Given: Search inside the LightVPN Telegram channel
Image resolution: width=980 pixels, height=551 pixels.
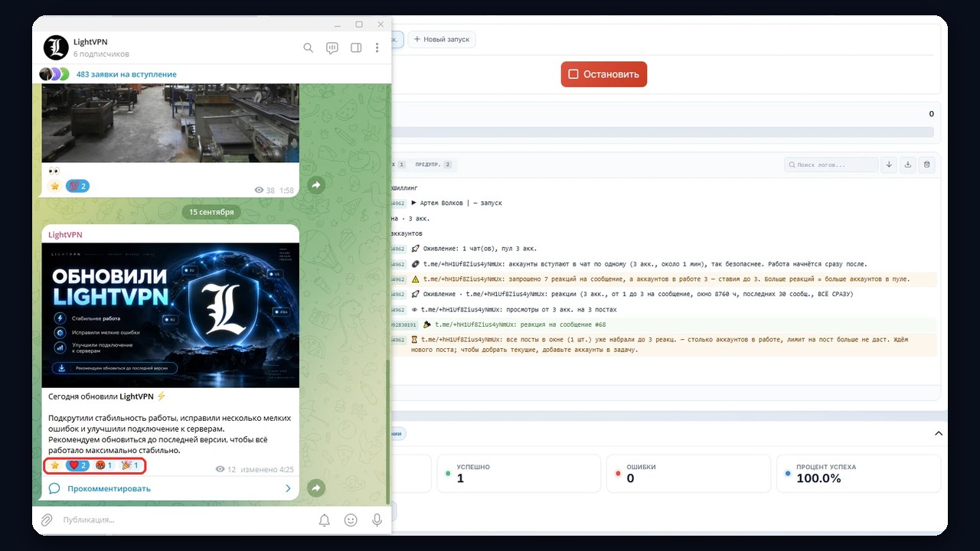Looking at the screenshot, I should coord(308,47).
